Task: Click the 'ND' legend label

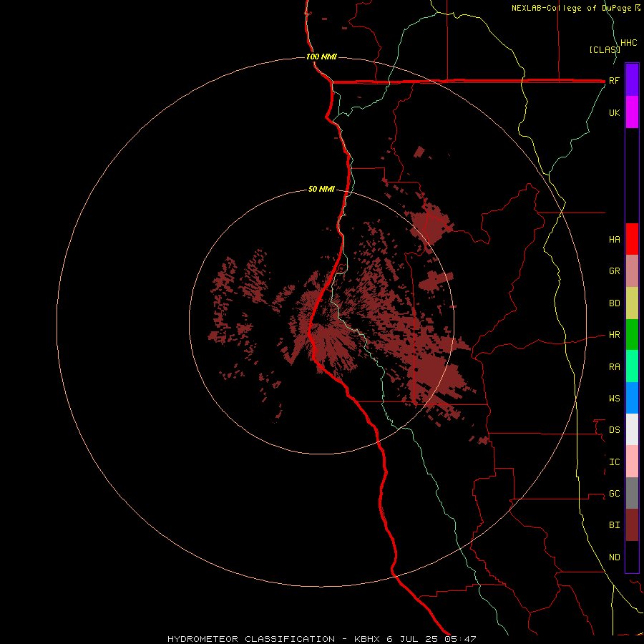Action: click(x=615, y=557)
